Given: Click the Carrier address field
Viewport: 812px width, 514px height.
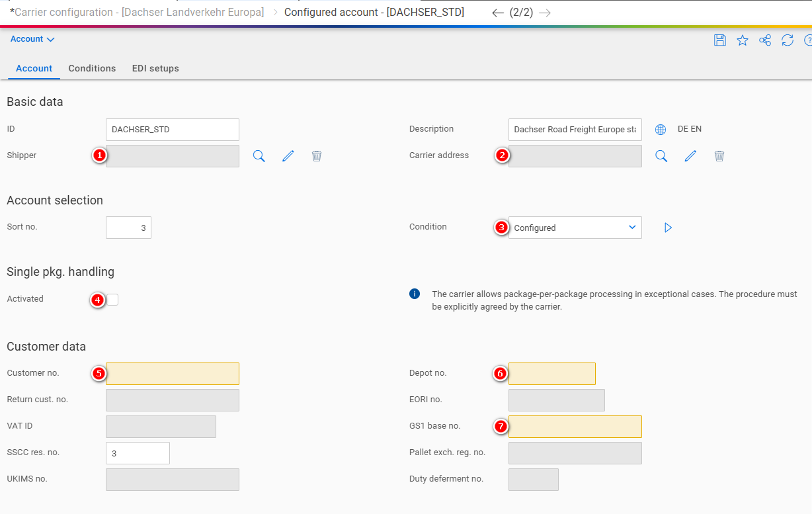Looking at the screenshot, I should click(575, 156).
